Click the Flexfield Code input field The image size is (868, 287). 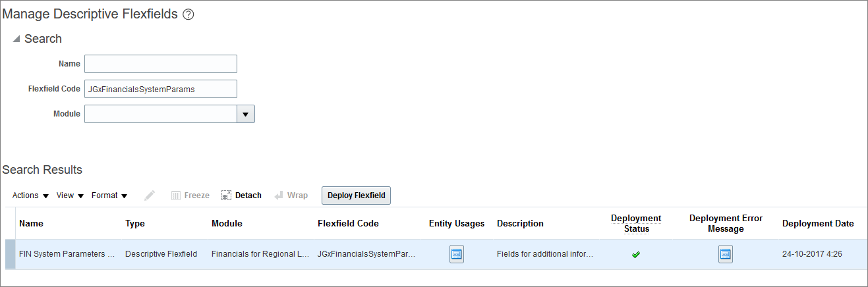pyautogui.click(x=161, y=89)
